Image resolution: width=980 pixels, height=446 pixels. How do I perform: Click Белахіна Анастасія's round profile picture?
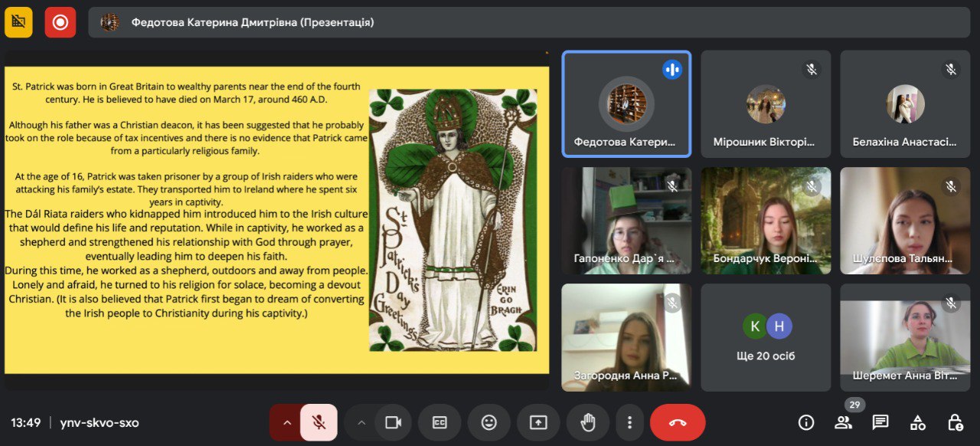[905, 103]
